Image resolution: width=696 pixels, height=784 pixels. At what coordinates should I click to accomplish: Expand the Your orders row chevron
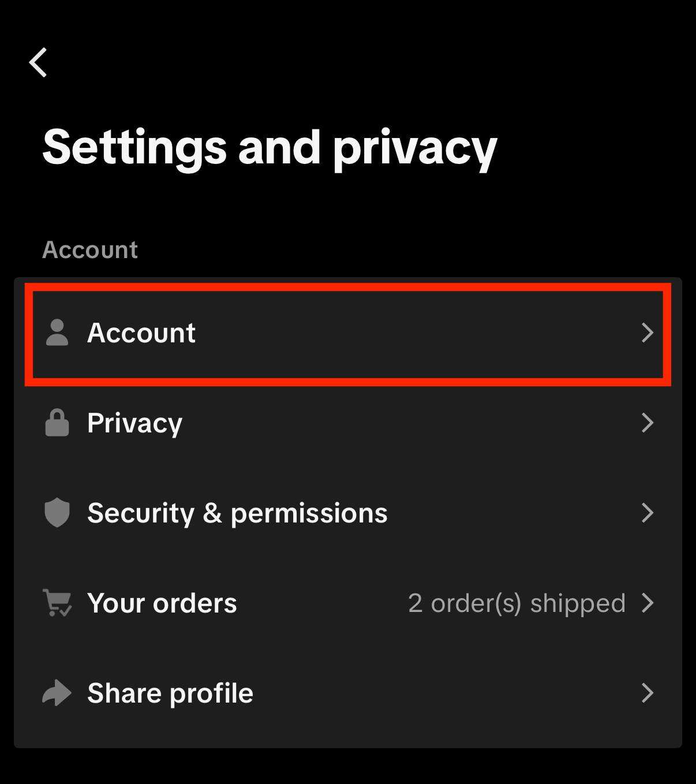[x=648, y=603]
